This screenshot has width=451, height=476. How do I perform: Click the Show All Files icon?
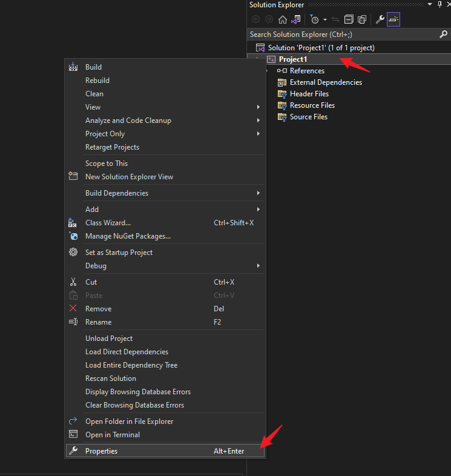[362, 20]
